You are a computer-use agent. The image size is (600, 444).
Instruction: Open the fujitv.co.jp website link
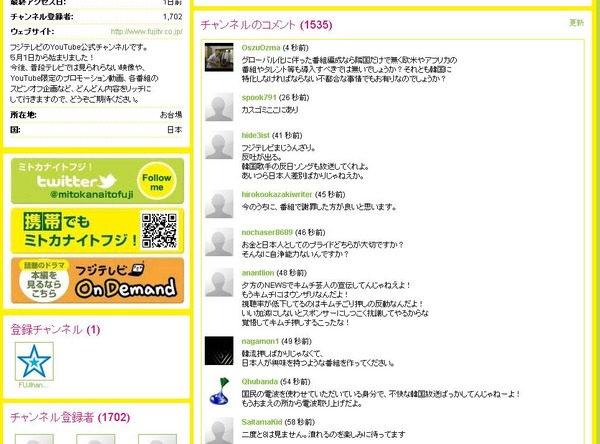pyautogui.click(x=146, y=31)
